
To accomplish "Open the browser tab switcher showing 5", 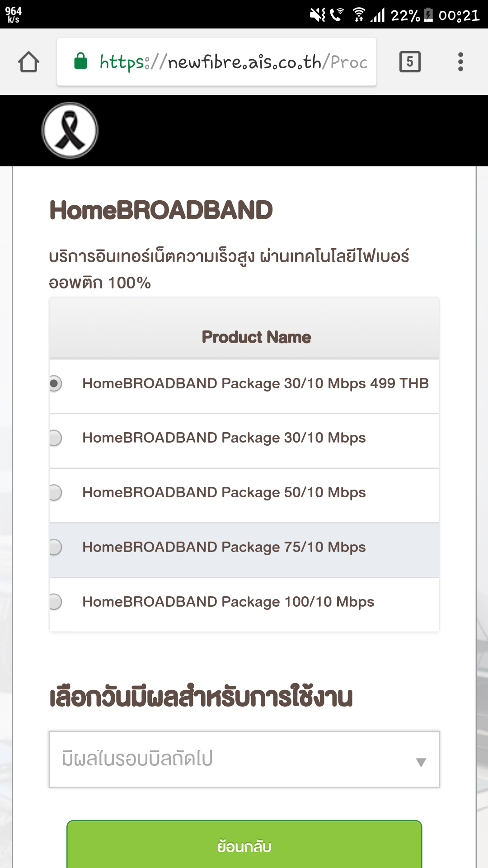I will click(x=410, y=62).
